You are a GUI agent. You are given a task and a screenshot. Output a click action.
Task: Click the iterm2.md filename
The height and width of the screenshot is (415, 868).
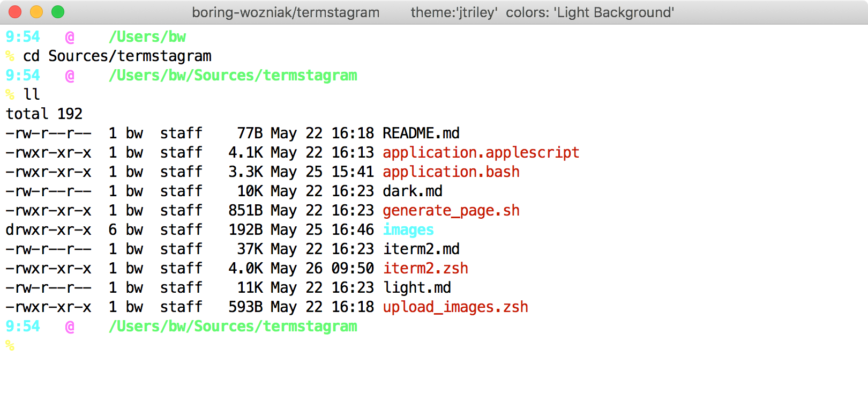pos(421,249)
